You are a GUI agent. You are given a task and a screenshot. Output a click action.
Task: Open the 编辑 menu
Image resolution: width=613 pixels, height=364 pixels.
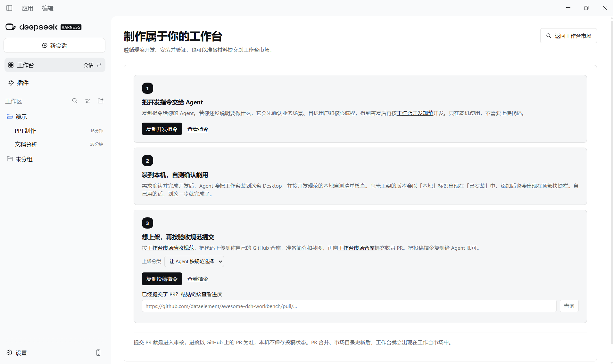point(48,8)
